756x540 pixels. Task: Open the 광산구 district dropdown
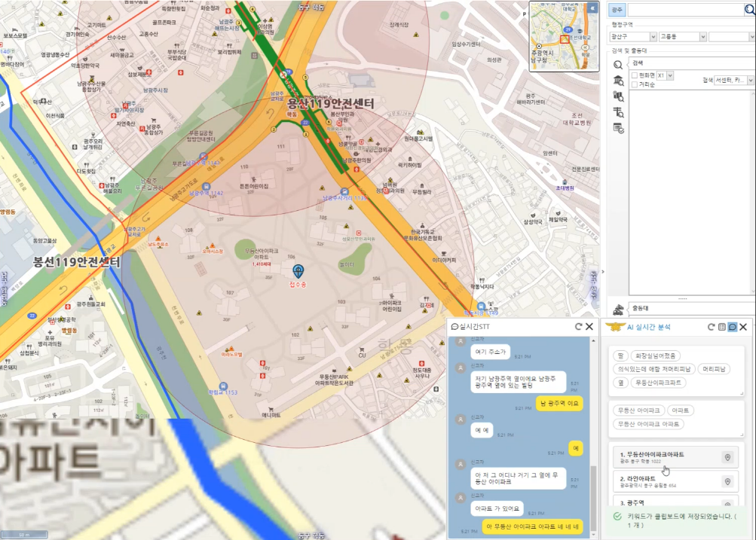click(632, 36)
